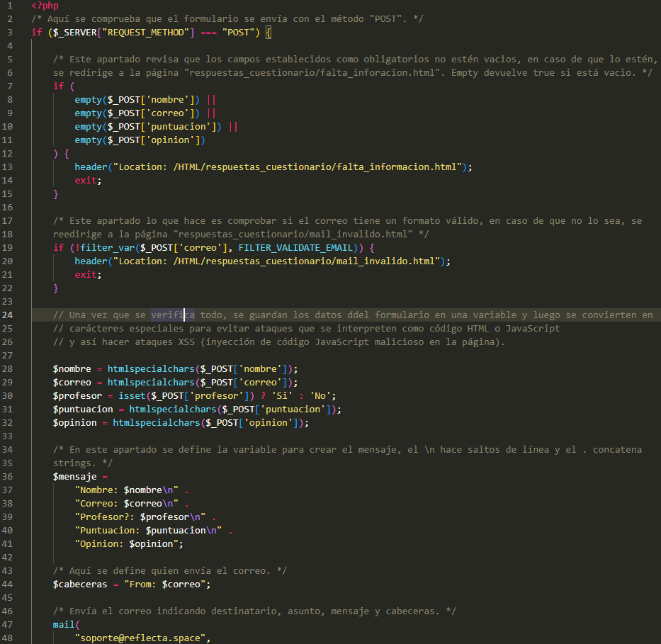This screenshot has width=661, height=644.
Task: Click header call with falta_informacion.html path
Action: click(273, 167)
